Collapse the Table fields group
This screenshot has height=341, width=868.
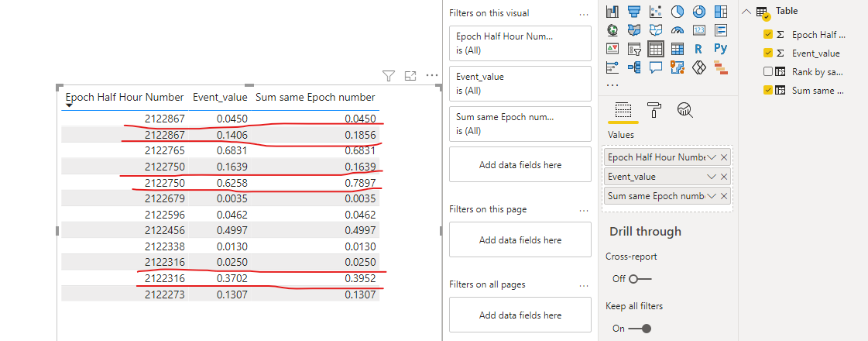(746, 11)
